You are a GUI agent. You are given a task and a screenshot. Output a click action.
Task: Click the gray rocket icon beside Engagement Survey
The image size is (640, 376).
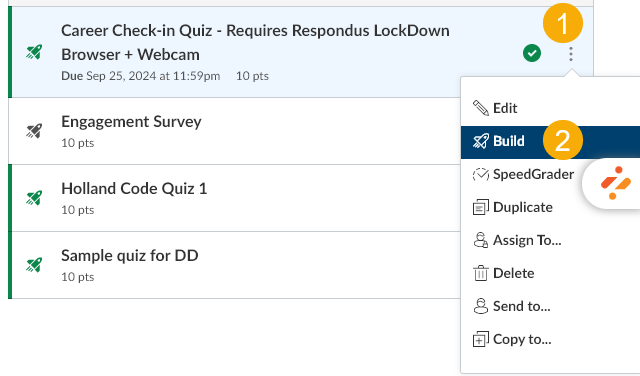[x=34, y=131]
